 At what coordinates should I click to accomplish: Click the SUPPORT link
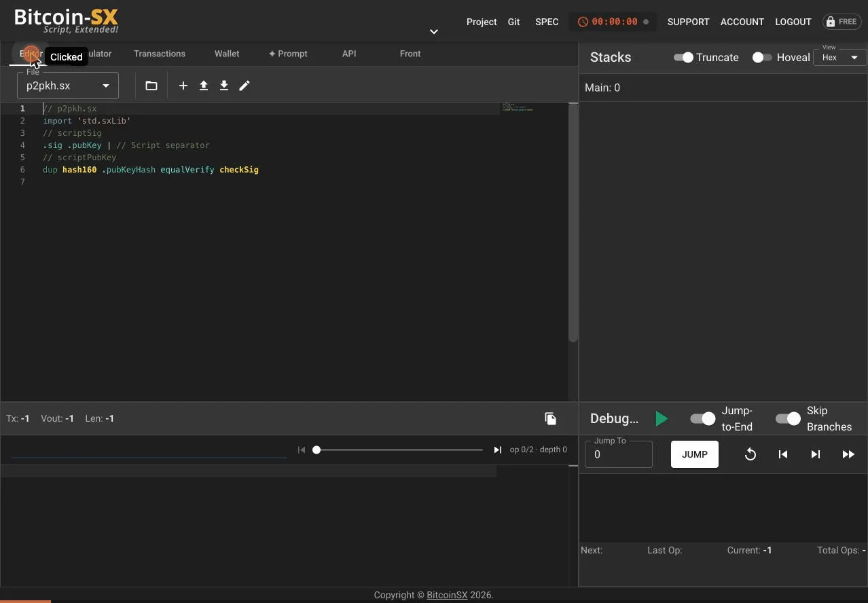688,22
